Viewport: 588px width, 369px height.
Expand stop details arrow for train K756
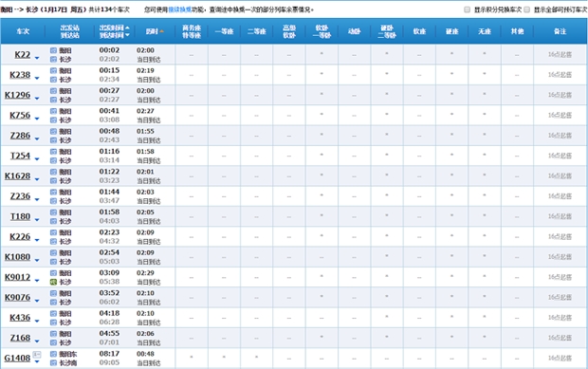coord(37,119)
